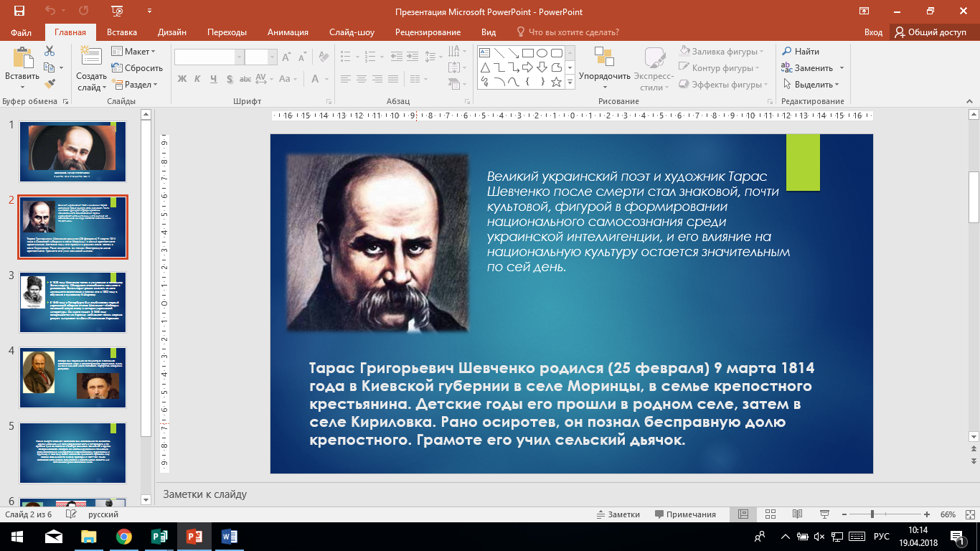The image size is (980, 551).
Task: Pick the right arrow shape in gallery
Action: coord(527,67)
